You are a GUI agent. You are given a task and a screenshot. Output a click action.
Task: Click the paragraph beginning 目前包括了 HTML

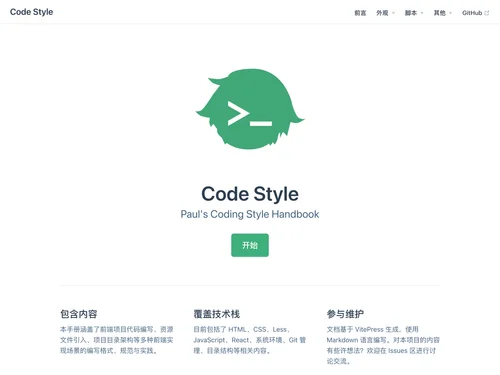coord(250,340)
